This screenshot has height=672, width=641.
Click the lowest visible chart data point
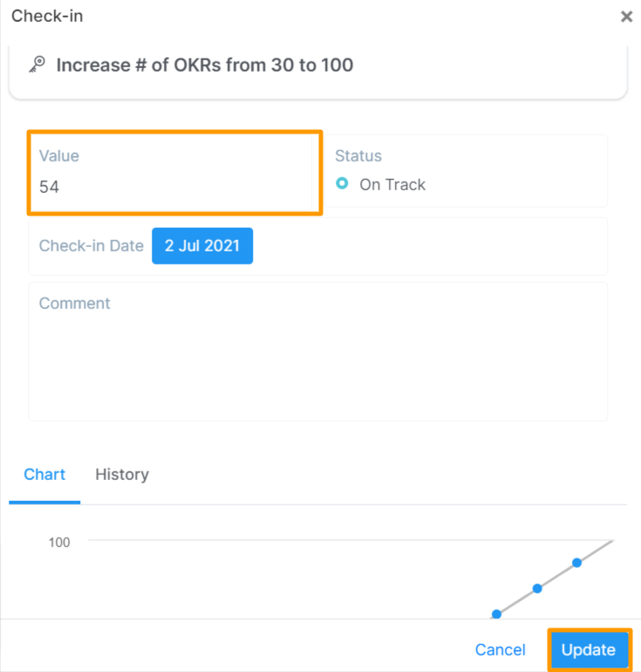pyautogui.click(x=496, y=614)
